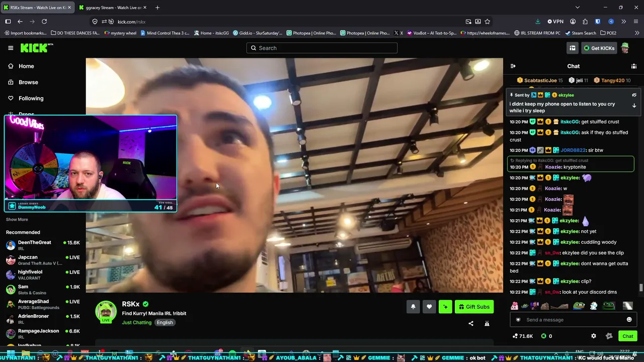Open the Bitwarden shield extension

click(598, 22)
